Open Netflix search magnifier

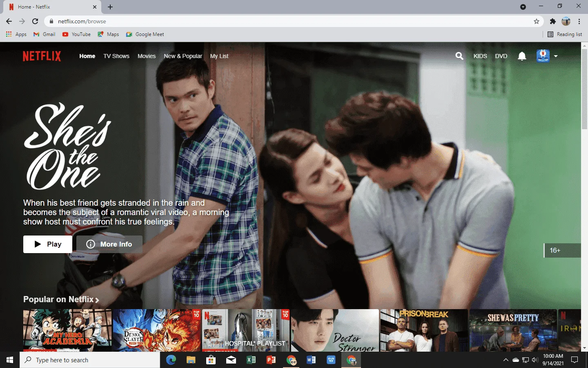pos(459,56)
